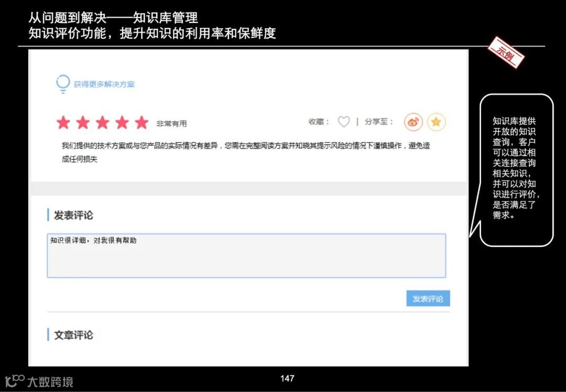This screenshot has height=392, width=566.
Task: Click the subtitle 知识评价功能，提升知识的利用率和保鲜度
Action: tap(153, 33)
